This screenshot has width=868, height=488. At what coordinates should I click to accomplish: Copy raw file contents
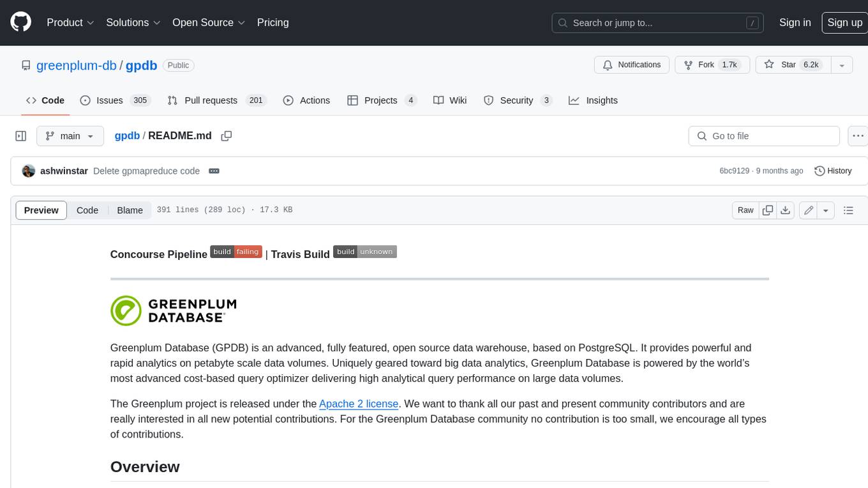768,210
